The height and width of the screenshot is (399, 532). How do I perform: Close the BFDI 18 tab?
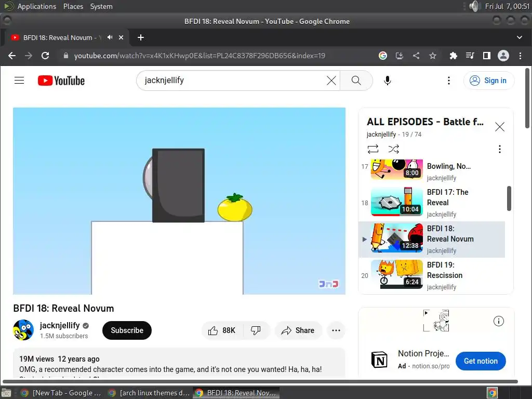click(x=121, y=37)
